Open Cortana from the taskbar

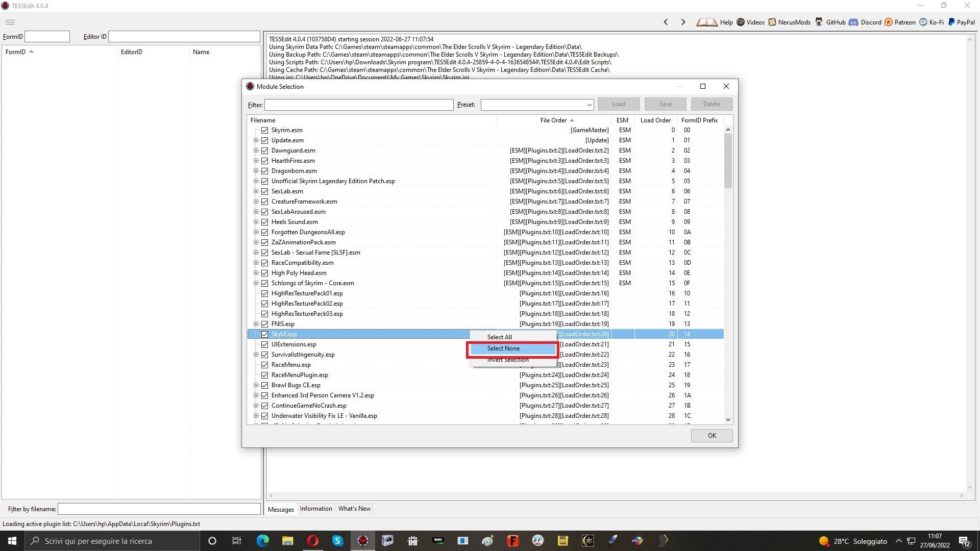pos(212,541)
